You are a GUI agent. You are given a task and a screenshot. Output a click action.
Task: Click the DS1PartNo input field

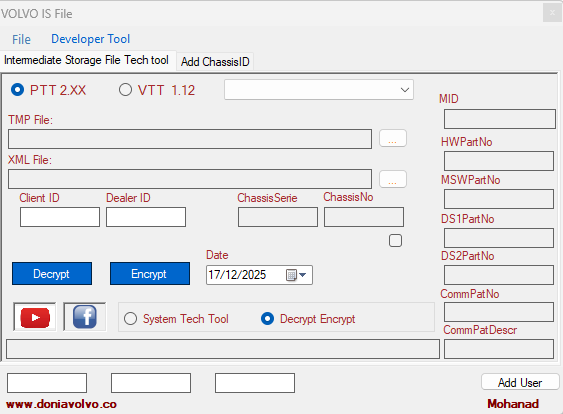(499, 238)
